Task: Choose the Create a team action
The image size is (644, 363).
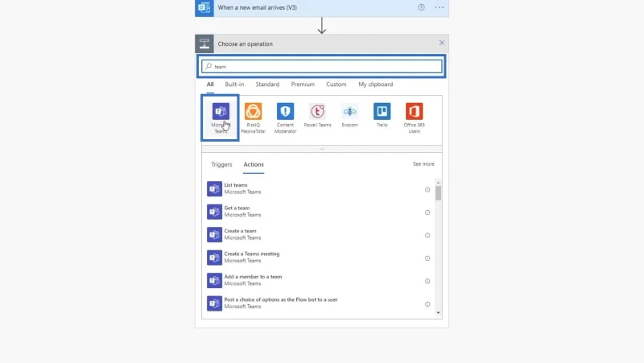Action: tap(319, 235)
